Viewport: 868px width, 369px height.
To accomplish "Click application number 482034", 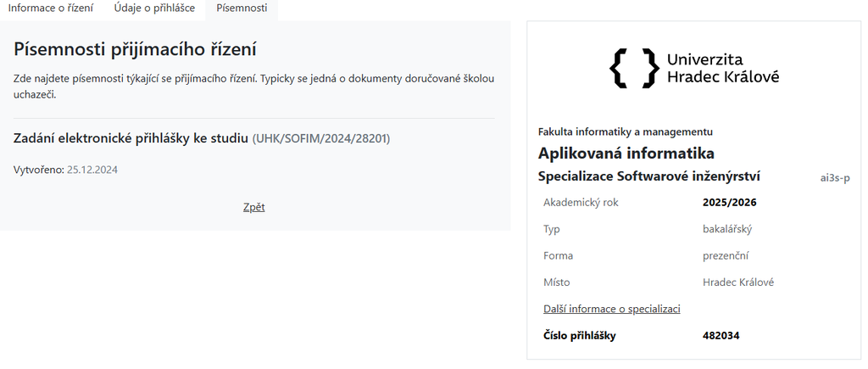I will click(x=721, y=335).
